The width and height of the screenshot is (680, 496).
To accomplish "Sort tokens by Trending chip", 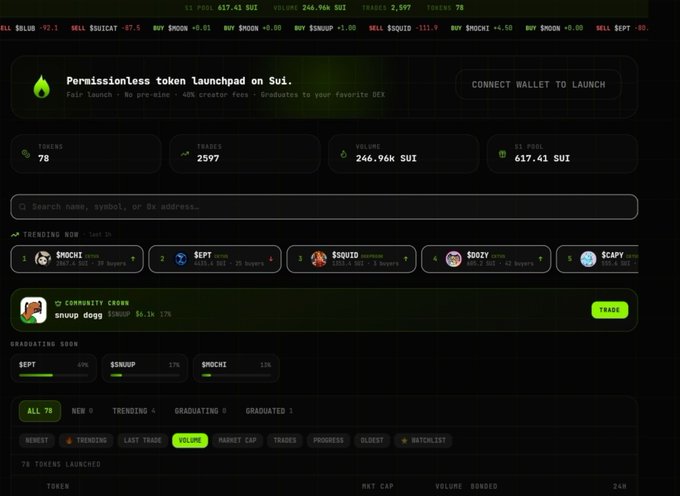I will [86, 441].
